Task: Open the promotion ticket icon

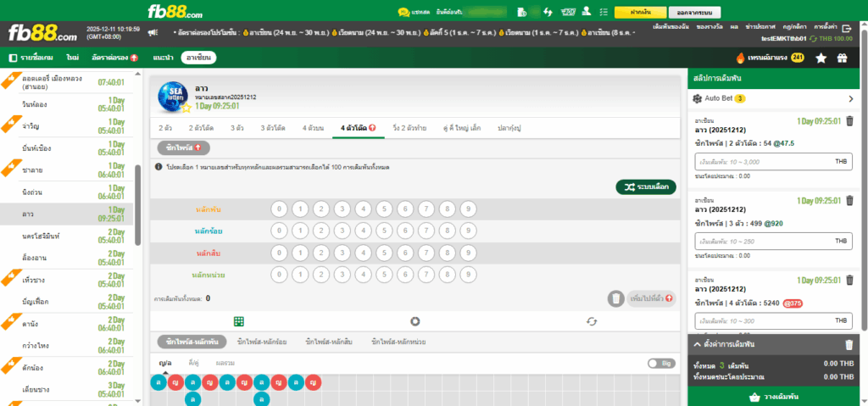Action: point(568,12)
